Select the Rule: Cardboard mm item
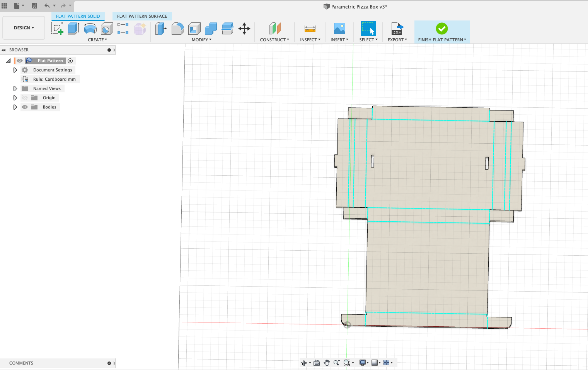Image resolution: width=588 pixels, height=370 pixels. (x=55, y=79)
